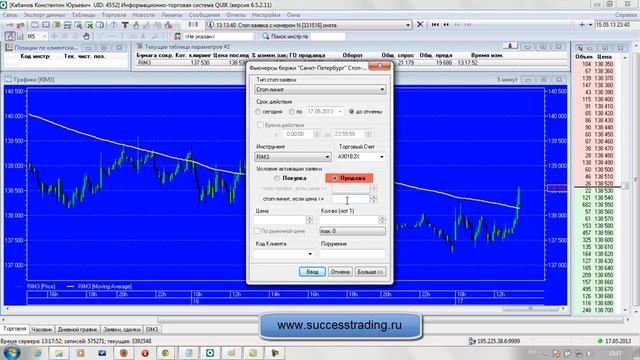640x360 pixels.
Task: Click the Поиск инстр-та search field
Action: tap(328, 36)
